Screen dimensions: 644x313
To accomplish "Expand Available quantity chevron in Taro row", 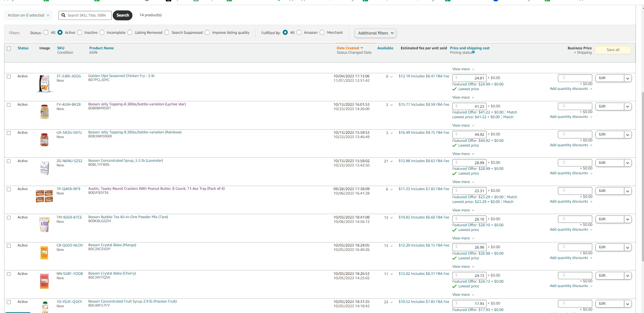I will pyautogui.click(x=391, y=218).
